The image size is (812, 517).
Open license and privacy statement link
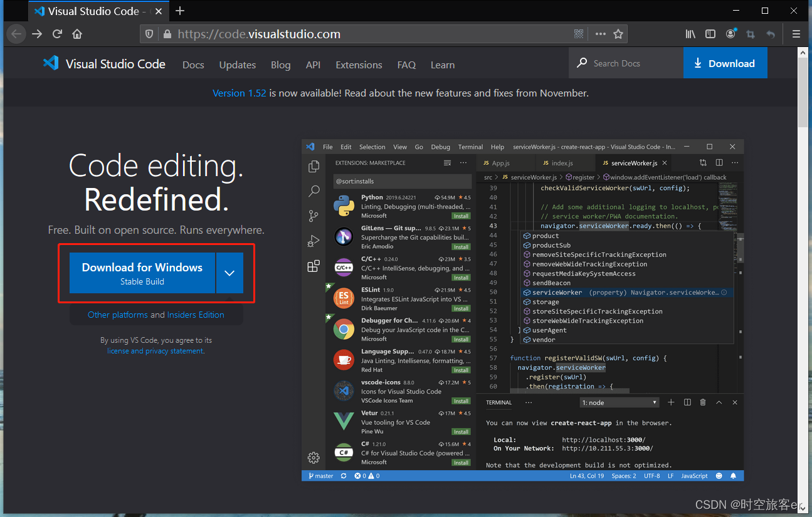pyautogui.click(x=156, y=351)
